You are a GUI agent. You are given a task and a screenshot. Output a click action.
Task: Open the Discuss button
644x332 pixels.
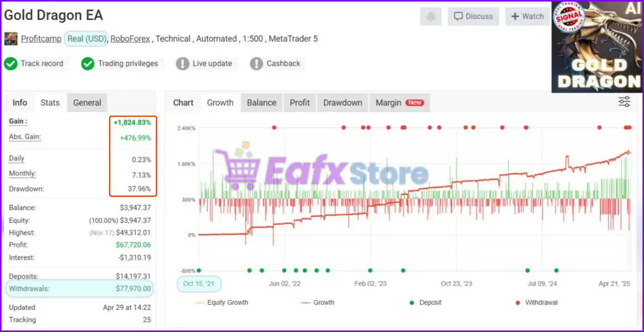pos(473,16)
